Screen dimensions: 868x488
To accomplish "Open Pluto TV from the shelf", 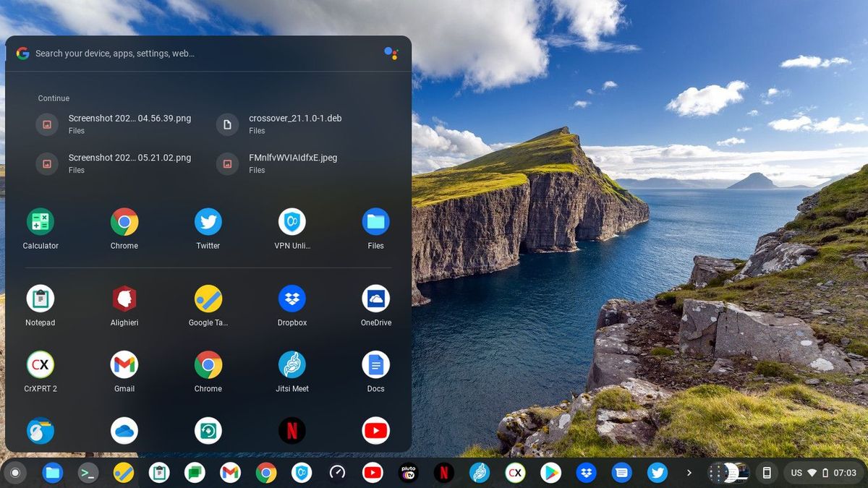I will (408, 473).
